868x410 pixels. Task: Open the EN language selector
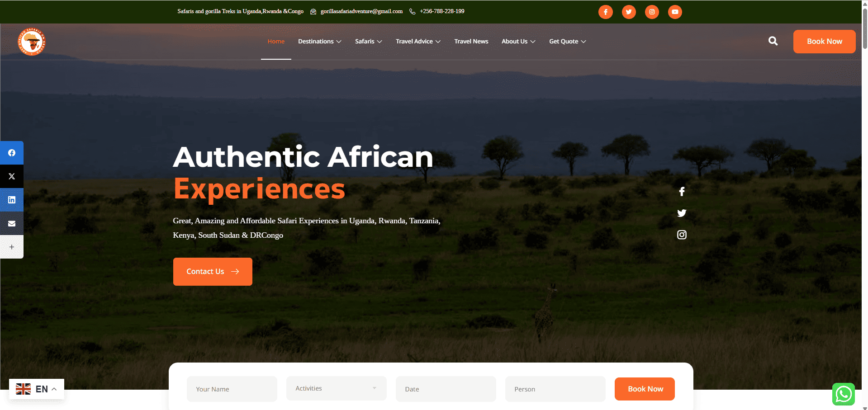37,389
